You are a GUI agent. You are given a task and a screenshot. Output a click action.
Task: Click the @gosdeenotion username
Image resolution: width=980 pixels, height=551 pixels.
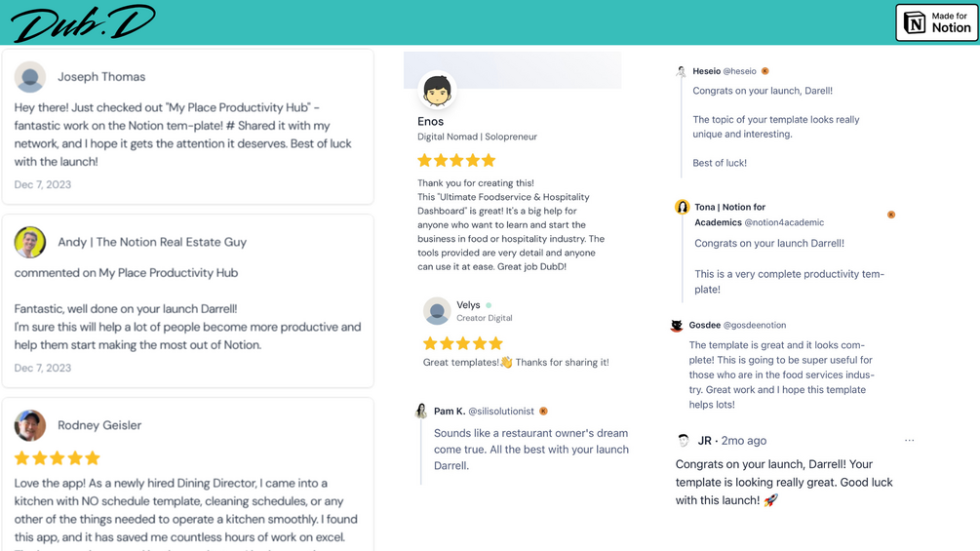tap(755, 326)
